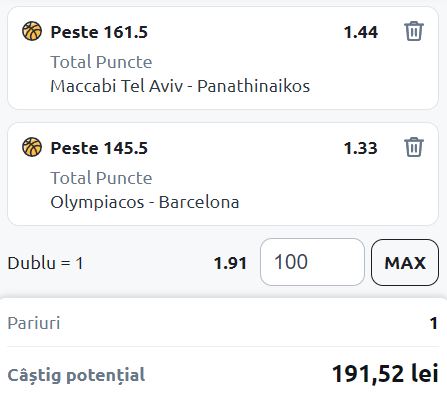The image size is (447, 395).
Task: Click basketball icon next to Peste 161.5
Action: (32, 31)
